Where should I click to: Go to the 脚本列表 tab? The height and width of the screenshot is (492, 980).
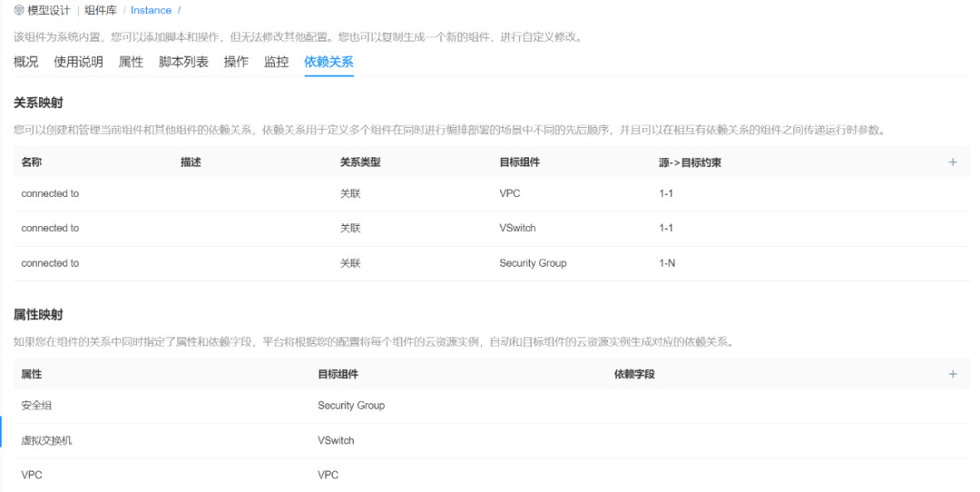tap(183, 62)
